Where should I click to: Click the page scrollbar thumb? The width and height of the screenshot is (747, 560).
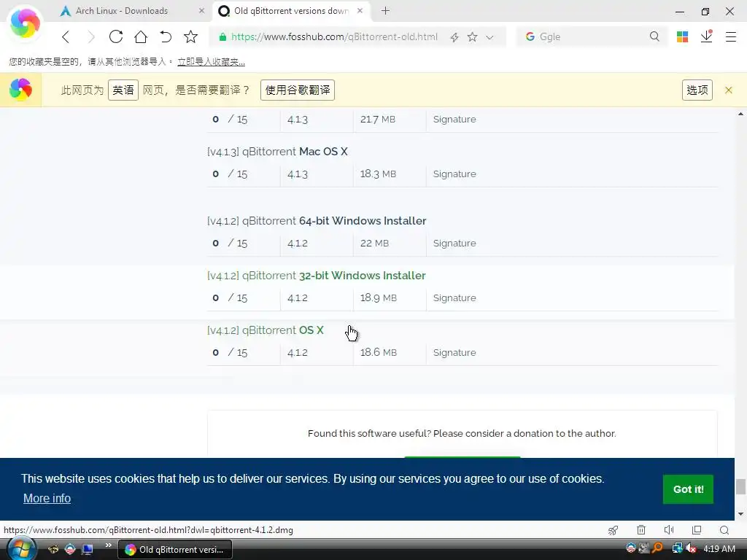(x=740, y=486)
